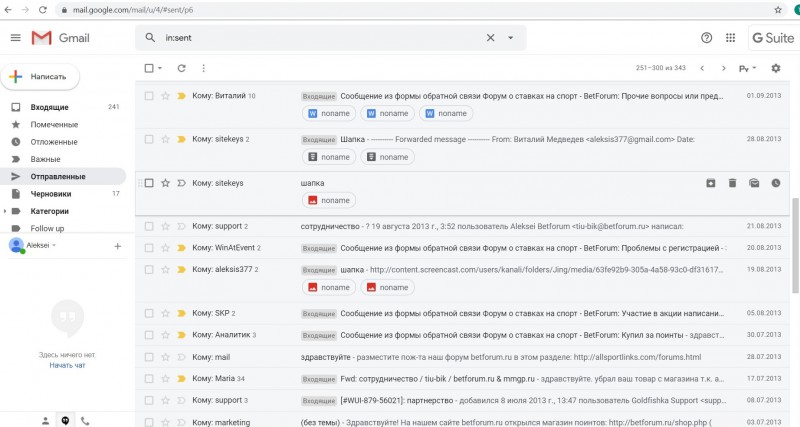Click the G Suite button

[773, 38]
